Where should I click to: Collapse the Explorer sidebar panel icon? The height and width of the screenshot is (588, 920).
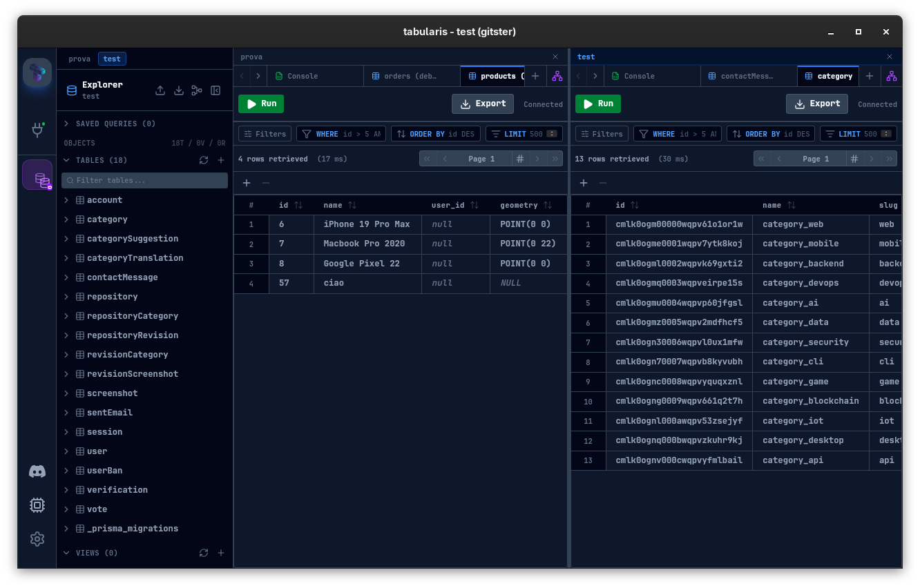point(215,90)
